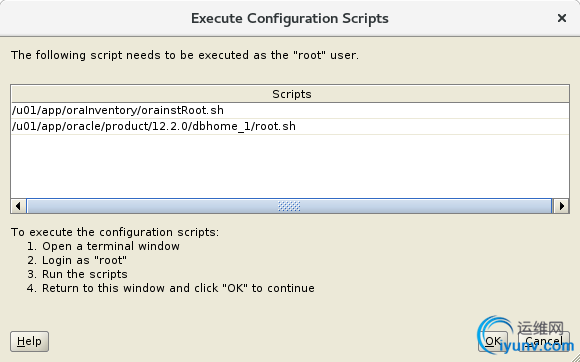
Task: Click the scrollbar track right of the grip
Action: click(x=426, y=206)
